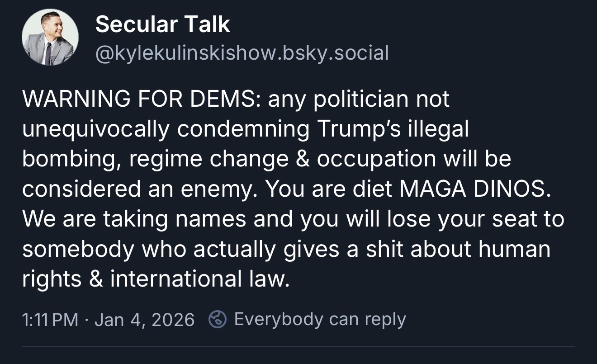Image resolution: width=597 pixels, height=364 pixels.
Task: Click the globe reply-settings icon
Action: click(x=218, y=320)
